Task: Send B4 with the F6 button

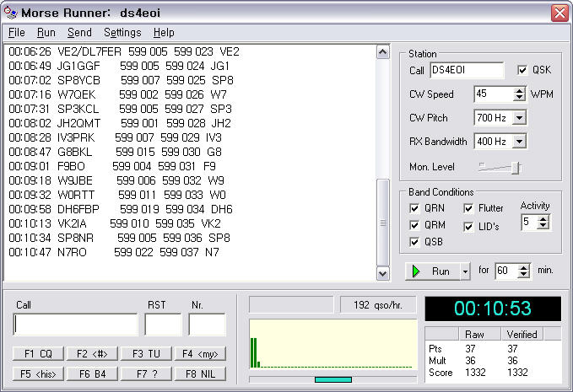Action: (92, 373)
